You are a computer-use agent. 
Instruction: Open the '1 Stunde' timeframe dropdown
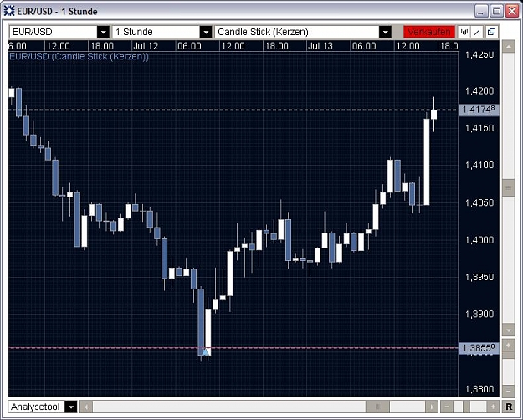point(162,32)
